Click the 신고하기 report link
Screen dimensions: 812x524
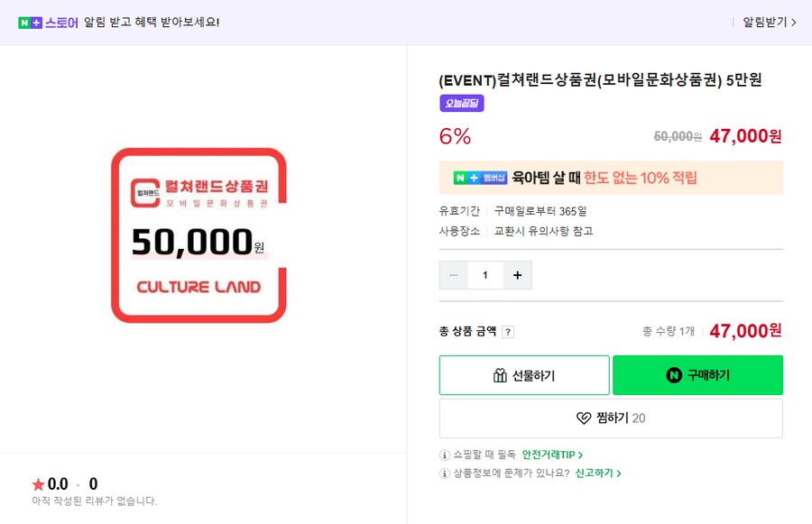click(593, 473)
